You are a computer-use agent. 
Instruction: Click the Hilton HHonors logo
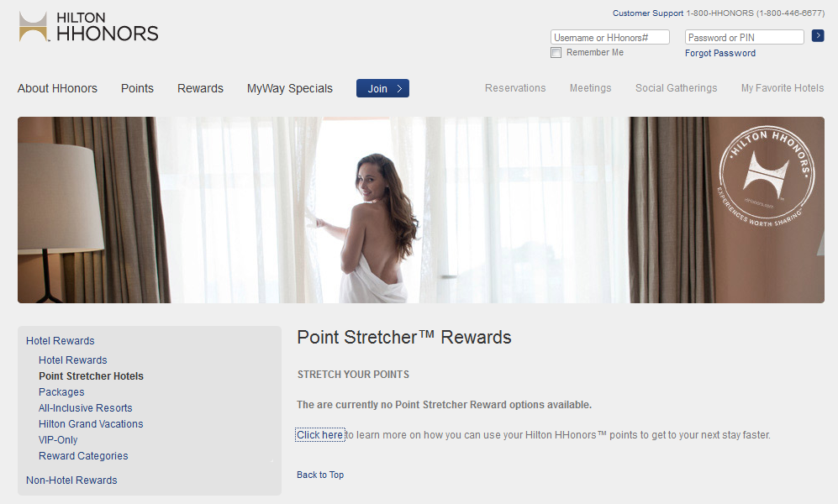point(88,27)
